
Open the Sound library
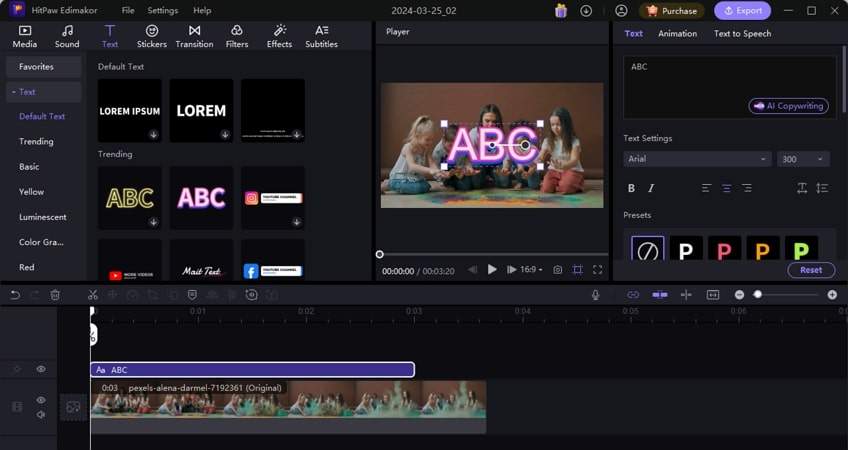[67, 37]
